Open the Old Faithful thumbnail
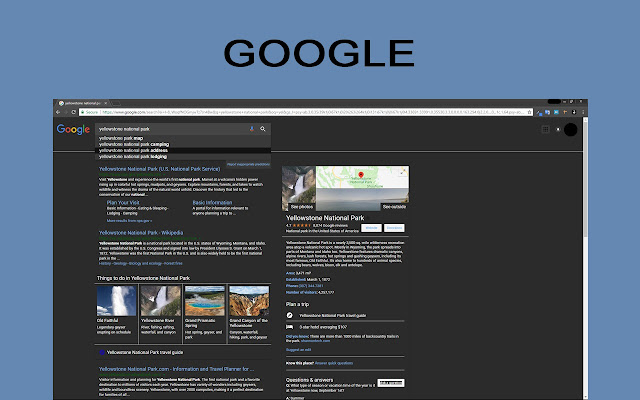The width and height of the screenshot is (640, 400). [x=116, y=301]
